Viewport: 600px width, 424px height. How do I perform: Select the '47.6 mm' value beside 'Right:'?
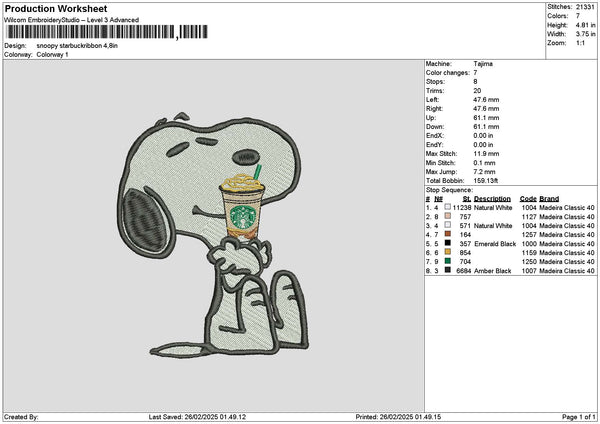(x=486, y=109)
